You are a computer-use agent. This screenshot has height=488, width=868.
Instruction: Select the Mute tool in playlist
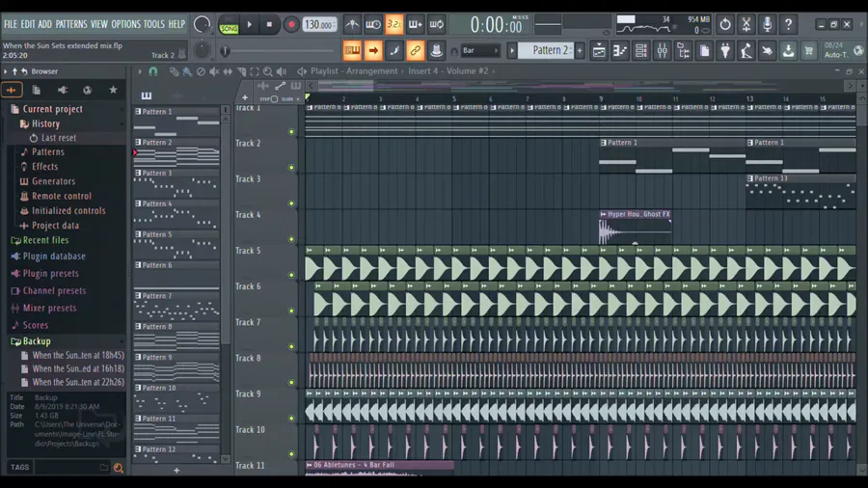tap(214, 71)
